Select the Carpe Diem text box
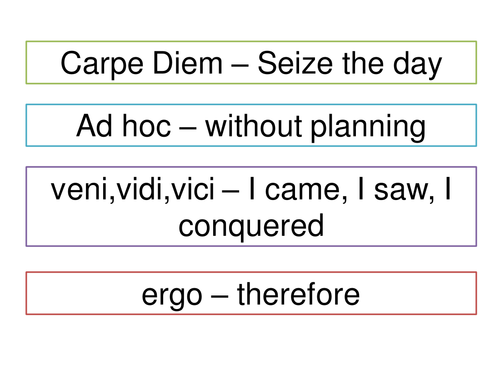 [251, 62]
